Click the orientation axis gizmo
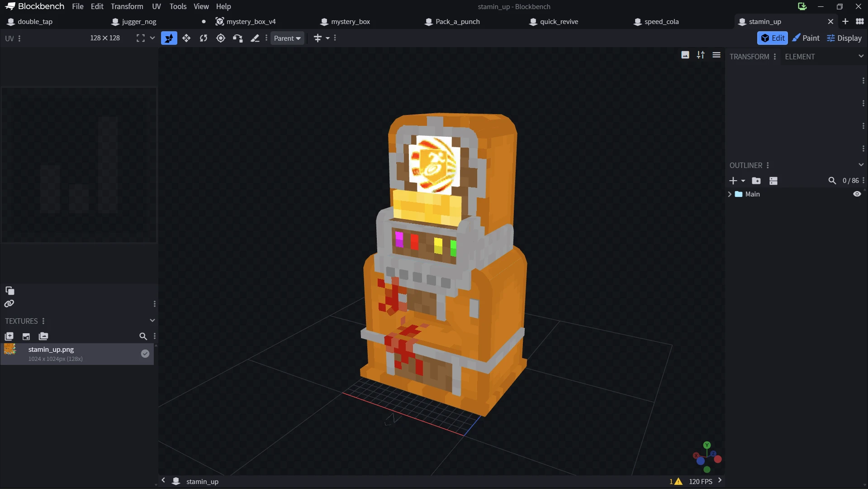 [x=707, y=457]
